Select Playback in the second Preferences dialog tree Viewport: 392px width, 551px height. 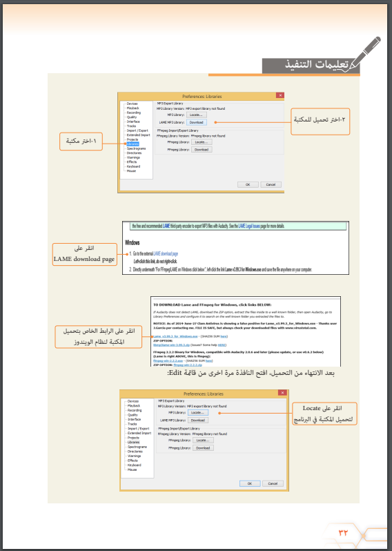(134, 406)
